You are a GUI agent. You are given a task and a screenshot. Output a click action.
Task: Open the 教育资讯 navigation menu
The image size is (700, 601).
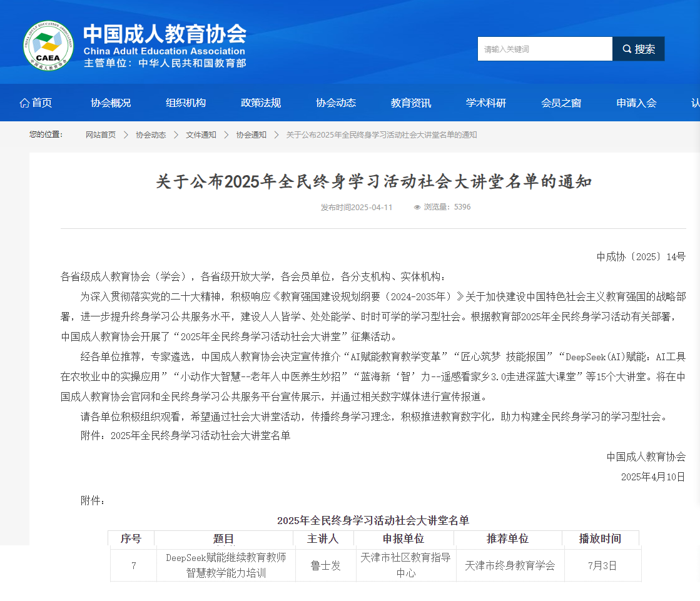click(411, 103)
